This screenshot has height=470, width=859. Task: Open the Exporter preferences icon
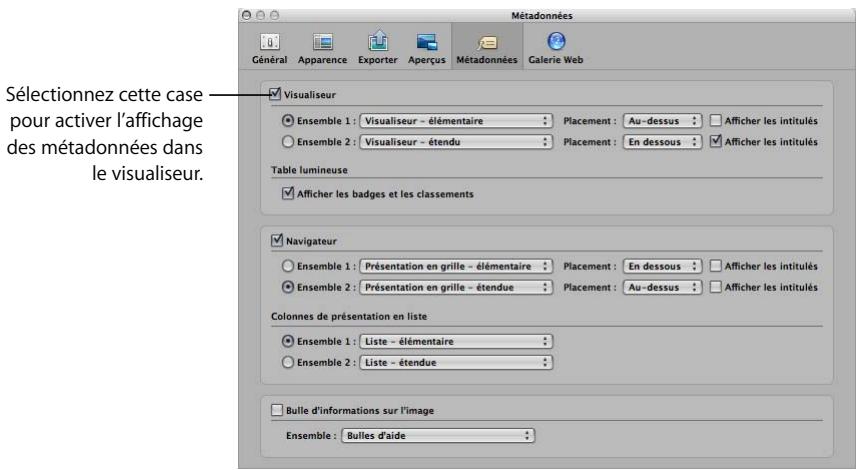377,48
